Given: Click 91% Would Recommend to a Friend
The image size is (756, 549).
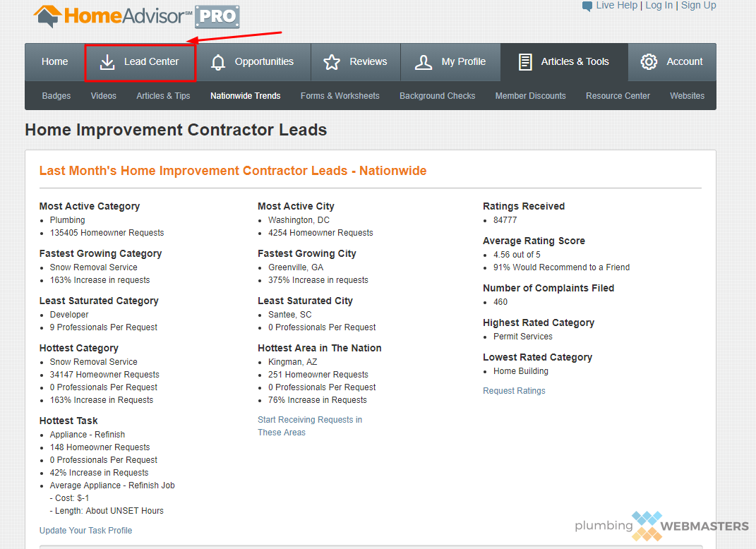Looking at the screenshot, I should [562, 267].
